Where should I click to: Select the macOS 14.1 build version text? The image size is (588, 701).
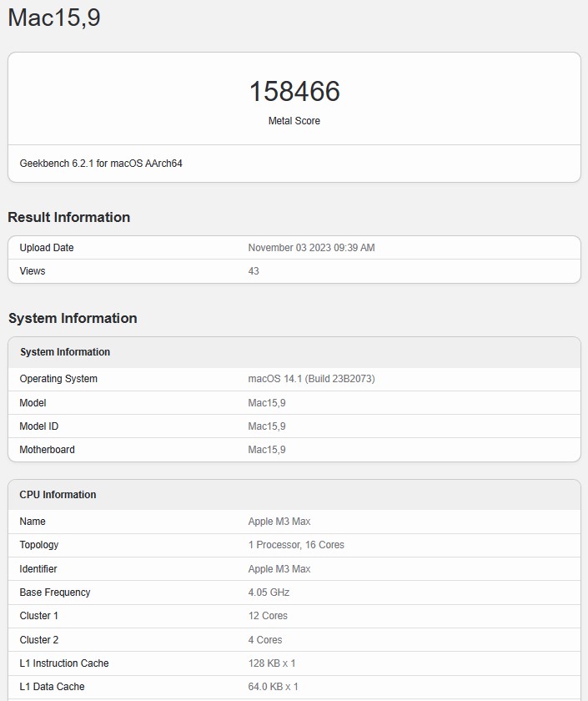coord(311,379)
